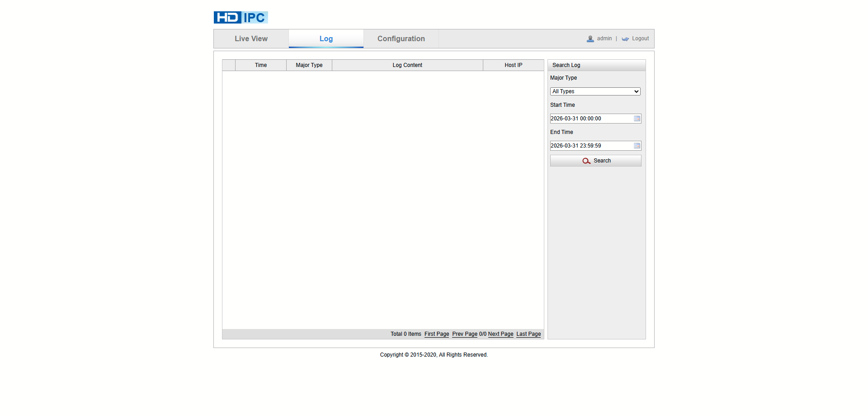
Task: Select the Log tab
Action: pos(326,39)
